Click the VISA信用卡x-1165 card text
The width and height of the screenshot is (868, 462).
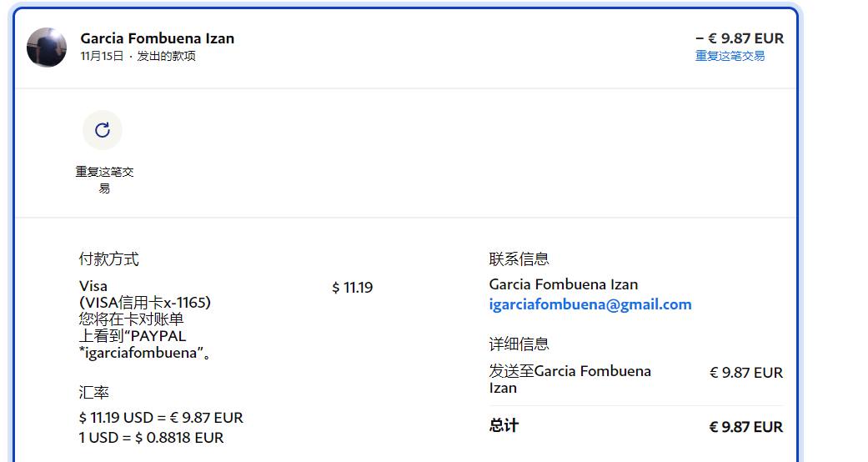click(145, 303)
